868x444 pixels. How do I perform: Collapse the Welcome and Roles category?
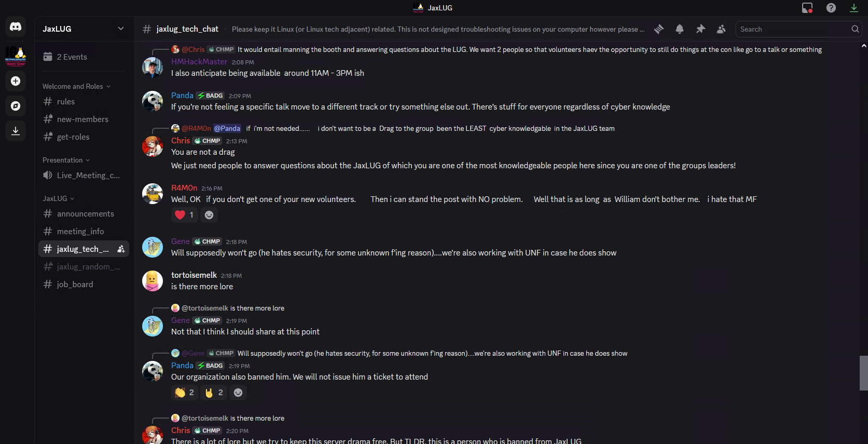coord(76,86)
